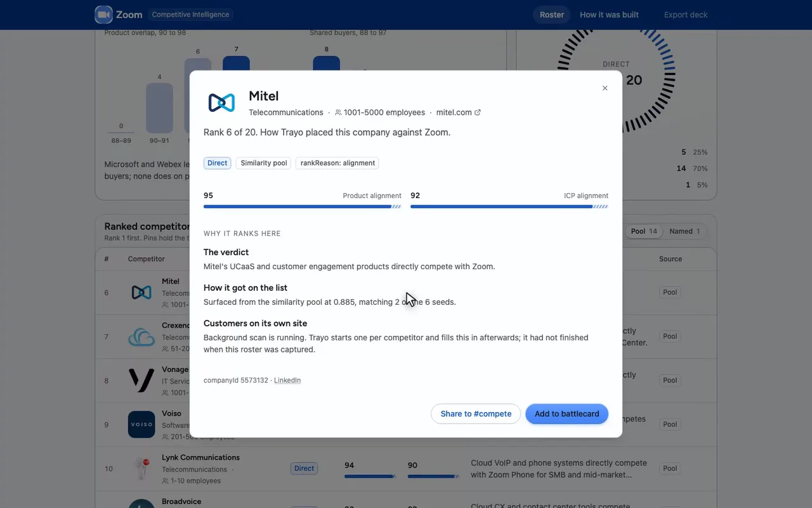Click the Lynk Communications company name
The image size is (812, 508).
pos(200,457)
